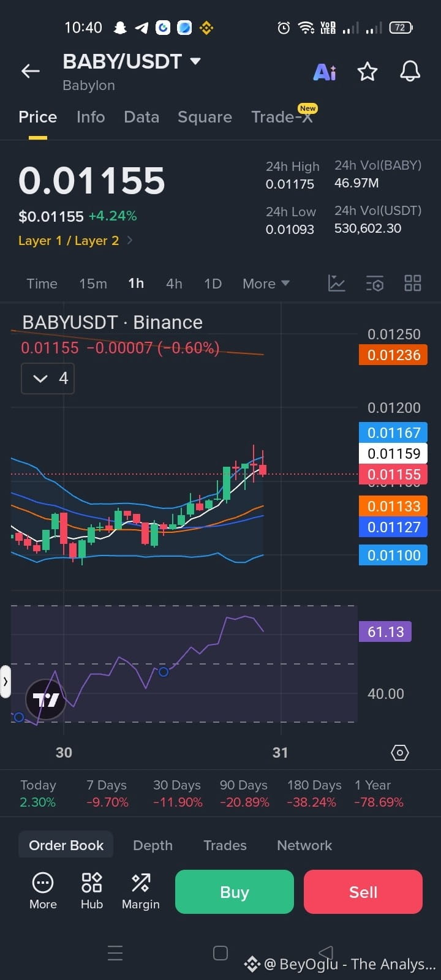Open the Network tab
The image size is (441, 980).
pyautogui.click(x=304, y=845)
